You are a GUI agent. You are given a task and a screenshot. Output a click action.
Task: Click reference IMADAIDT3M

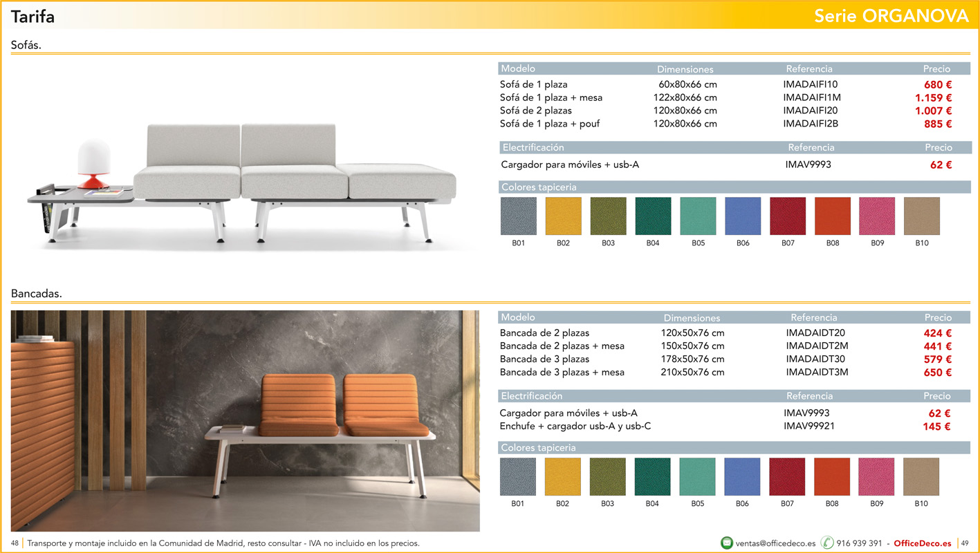(x=817, y=373)
